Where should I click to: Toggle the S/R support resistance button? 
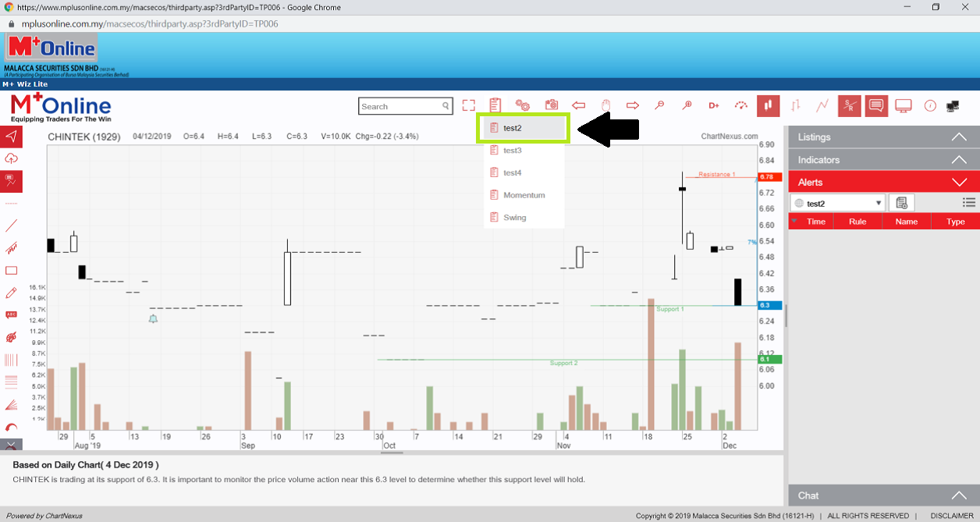pos(849,105)
